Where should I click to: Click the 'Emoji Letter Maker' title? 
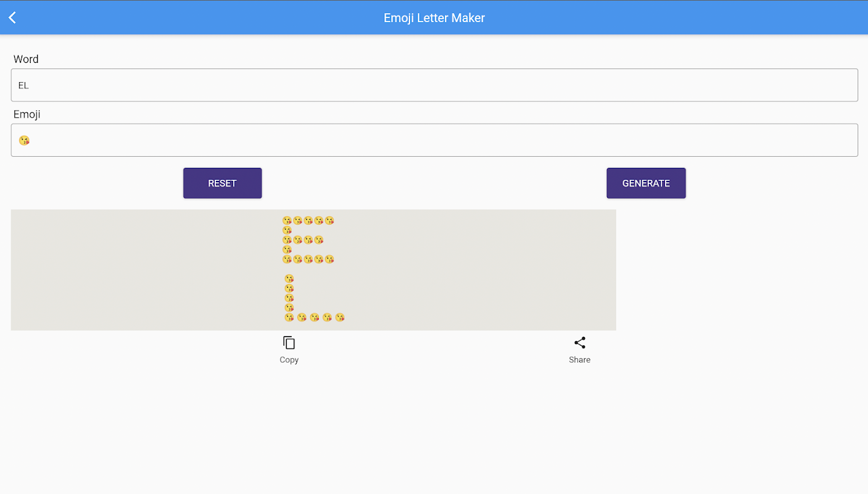pyautogui.click(x=434, y=18)
